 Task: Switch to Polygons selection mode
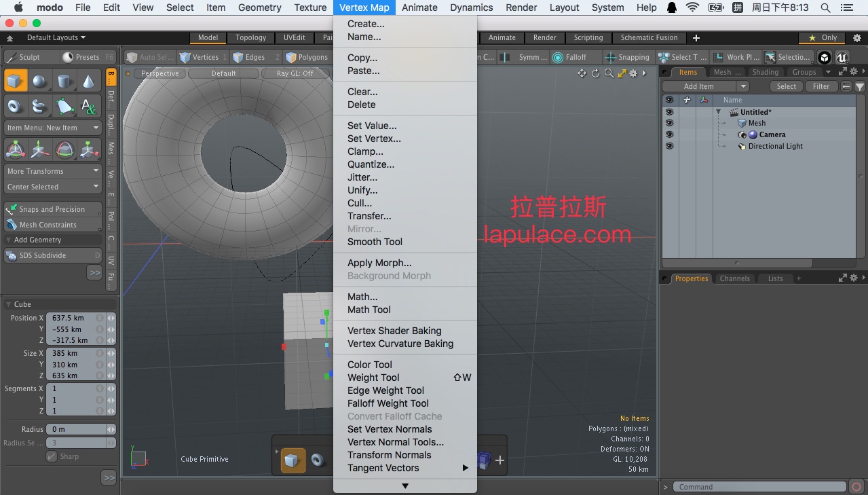[307, 57]
